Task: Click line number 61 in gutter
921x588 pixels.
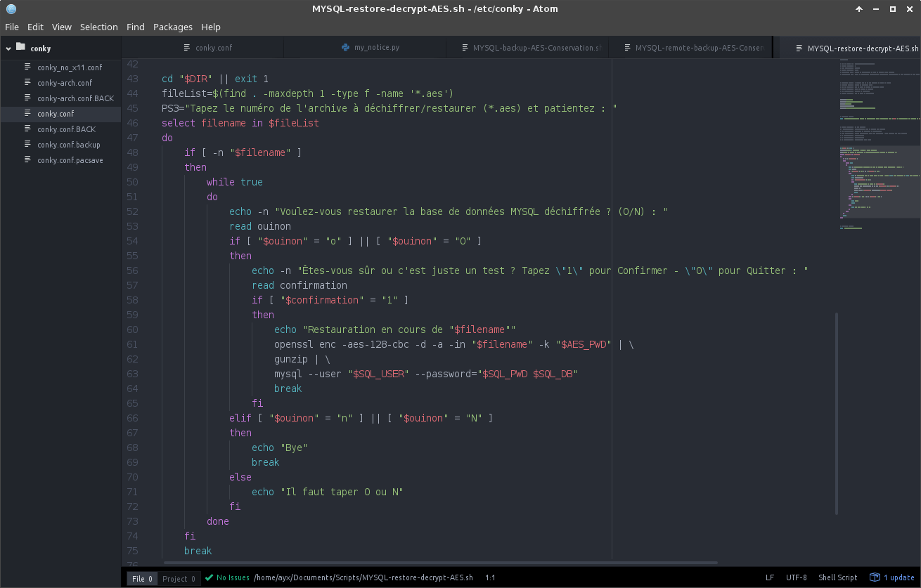Action: pyautogui.click(x=132, y=344)
